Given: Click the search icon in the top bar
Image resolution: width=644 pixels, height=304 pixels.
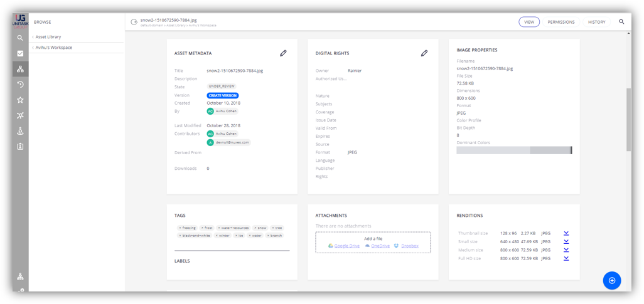Looking at the screenshot, I should click(621, 22).
